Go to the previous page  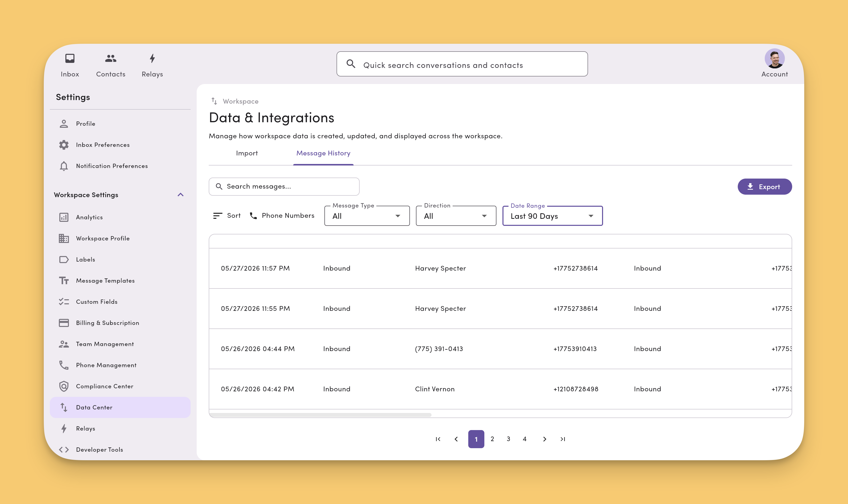456,439
